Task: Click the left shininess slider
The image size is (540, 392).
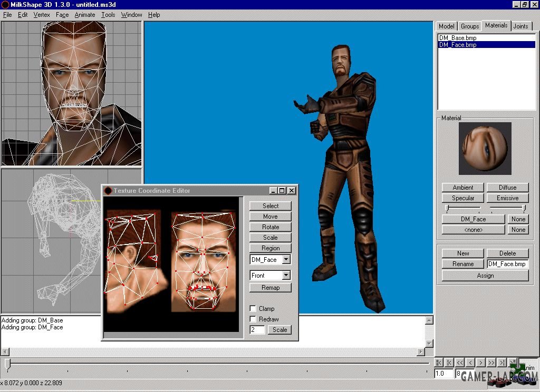Action: 447,208
